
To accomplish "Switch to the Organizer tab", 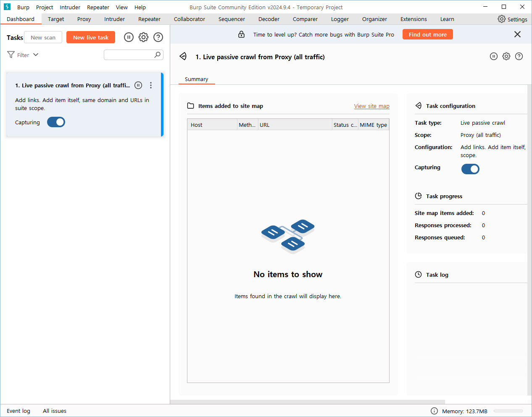I will click(x=374, y=19).
